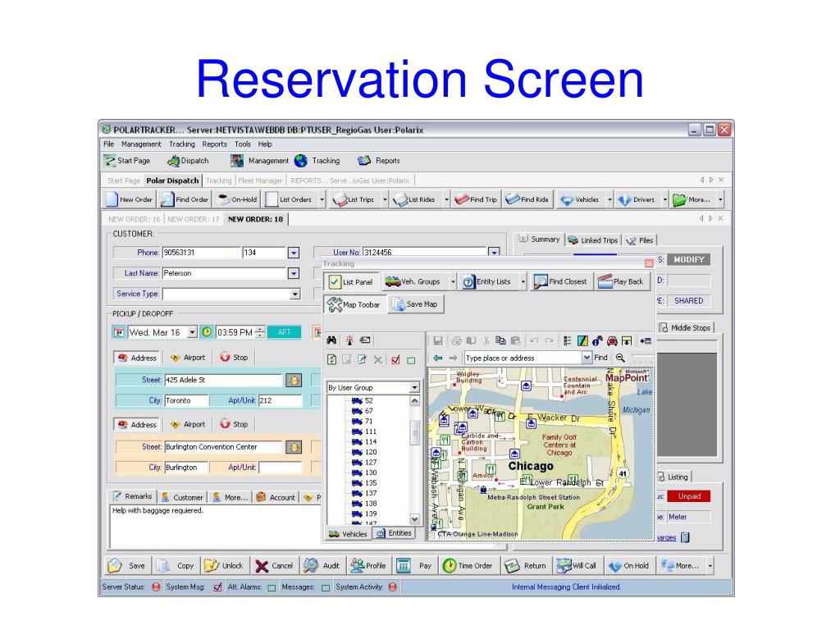
Task: Click the Vehicles toolbar button
Action: tap(580, 199)
